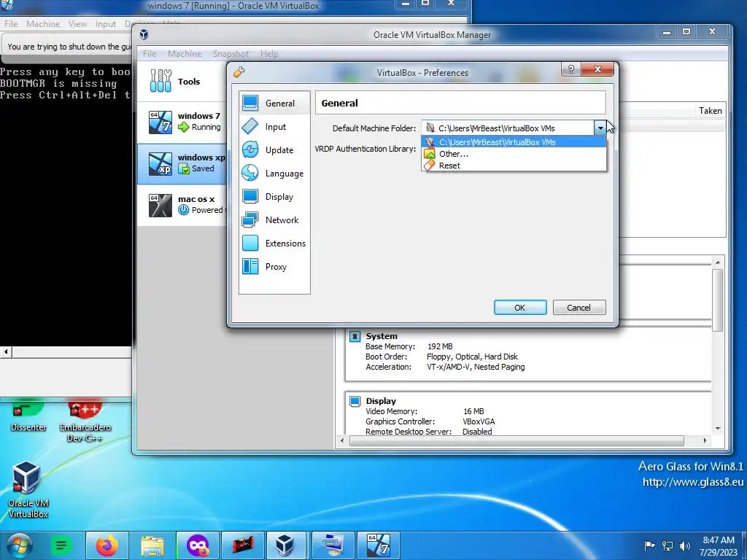Confirm preferences with OK button

click(x=519, y=308)
